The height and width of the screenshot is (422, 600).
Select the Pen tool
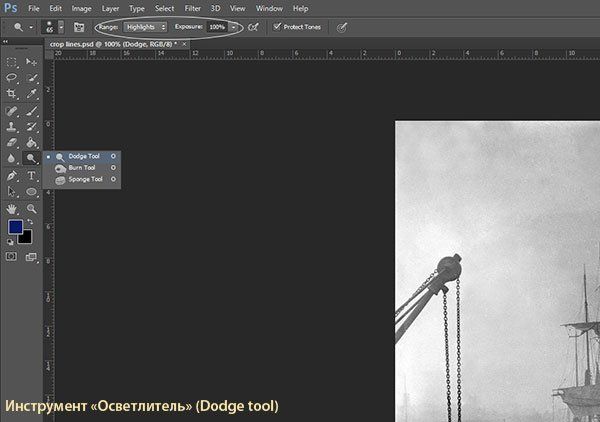tap(11, 176)
